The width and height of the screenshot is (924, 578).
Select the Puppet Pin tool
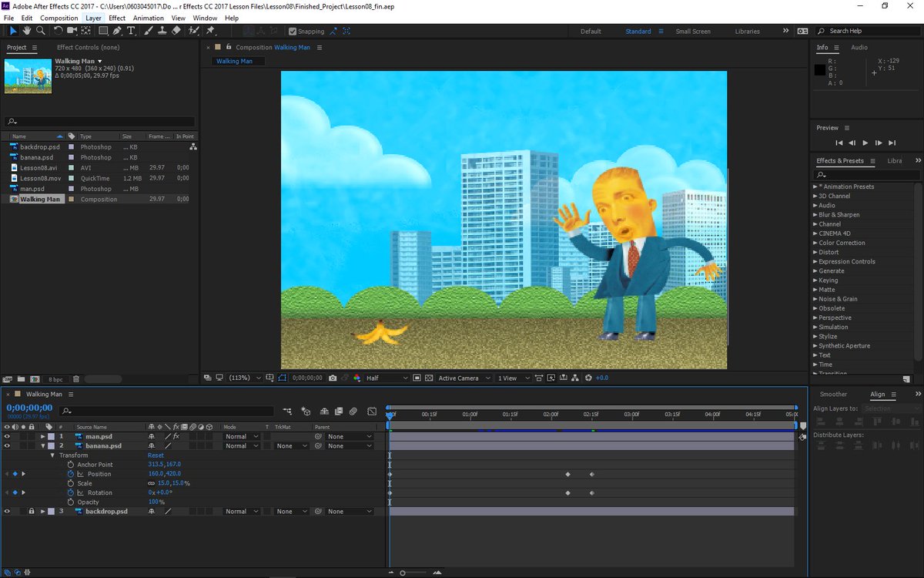[x=210, y=31]
